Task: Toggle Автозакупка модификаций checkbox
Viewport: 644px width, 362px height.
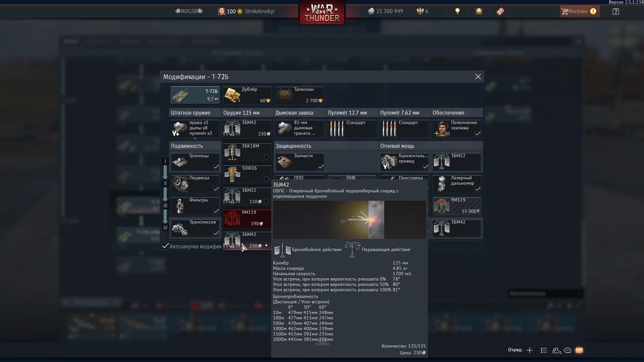Action: pos(165,246)
